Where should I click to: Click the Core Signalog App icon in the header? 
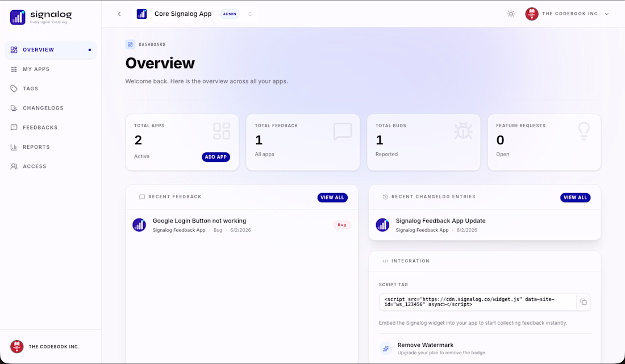[141, 14]
